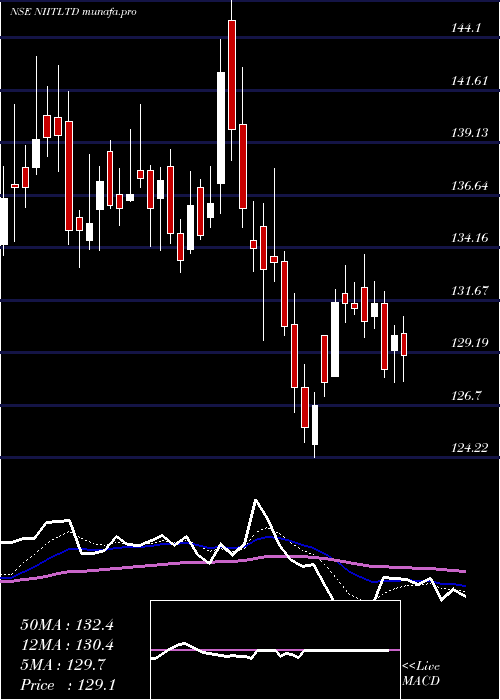Select the 124.22 price level label

pos(470,447)
